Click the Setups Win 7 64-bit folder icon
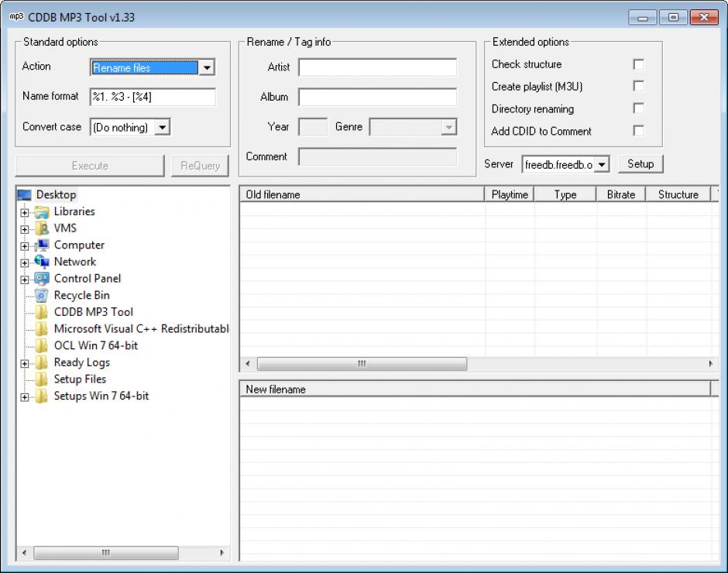728x573 pixels. [x=42, y=396]
